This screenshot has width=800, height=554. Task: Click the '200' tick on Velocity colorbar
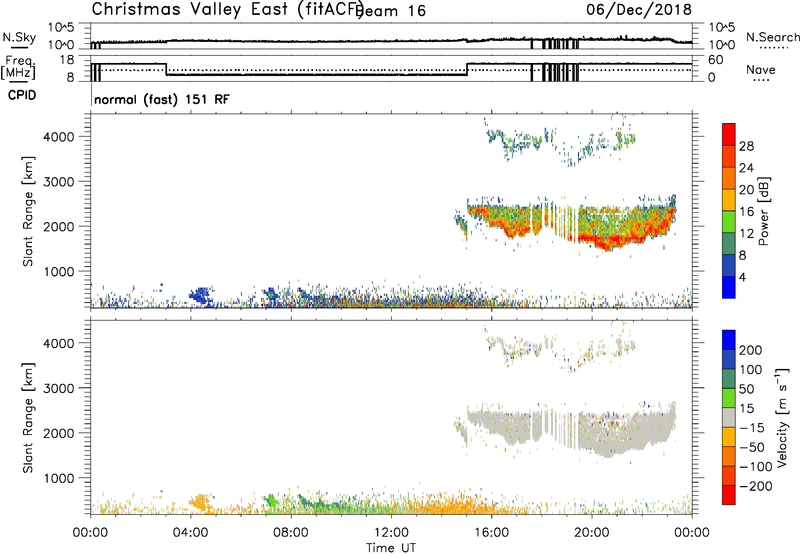coord(750,350)
